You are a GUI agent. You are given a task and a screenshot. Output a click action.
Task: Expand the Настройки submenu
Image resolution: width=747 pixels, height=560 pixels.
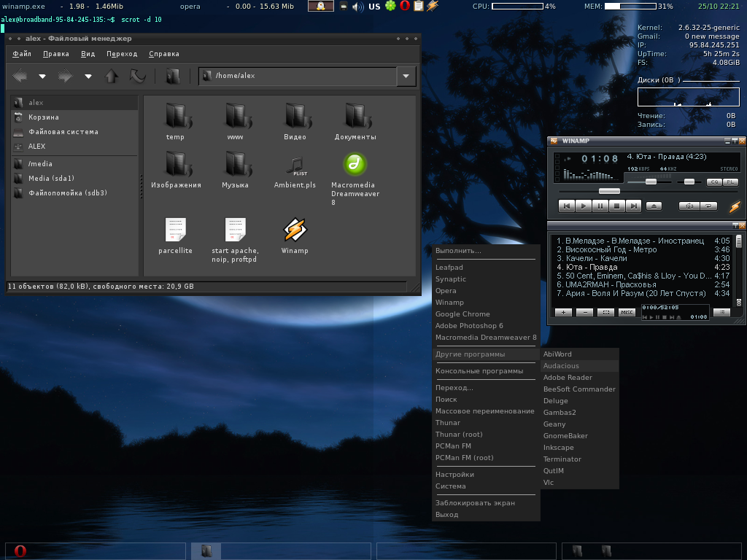485,475
